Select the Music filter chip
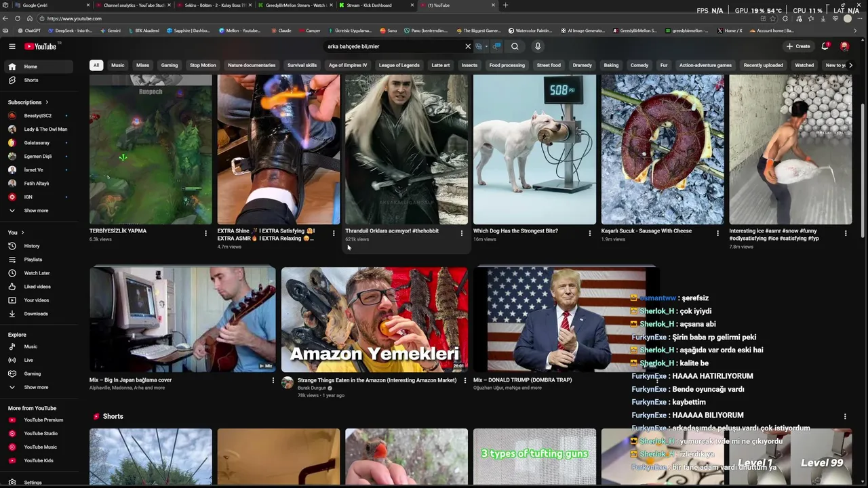 (x=118, y=65)
